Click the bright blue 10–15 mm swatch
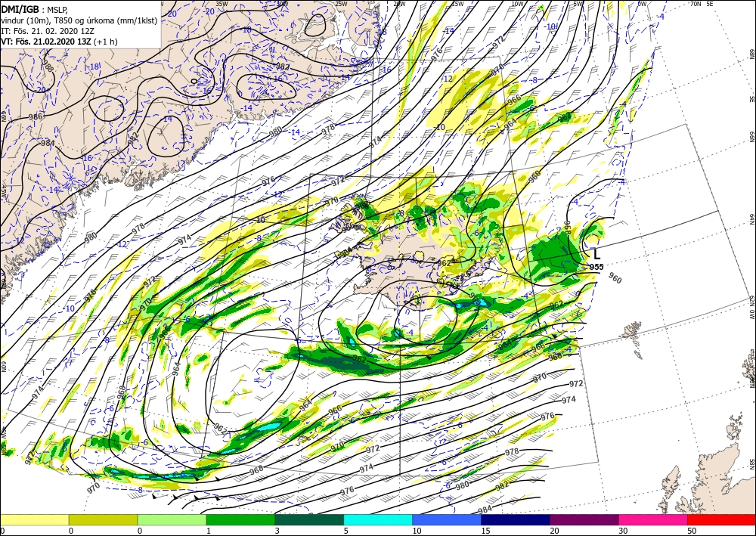This screenshot has height=536, width=756. (x=447, y=519)
